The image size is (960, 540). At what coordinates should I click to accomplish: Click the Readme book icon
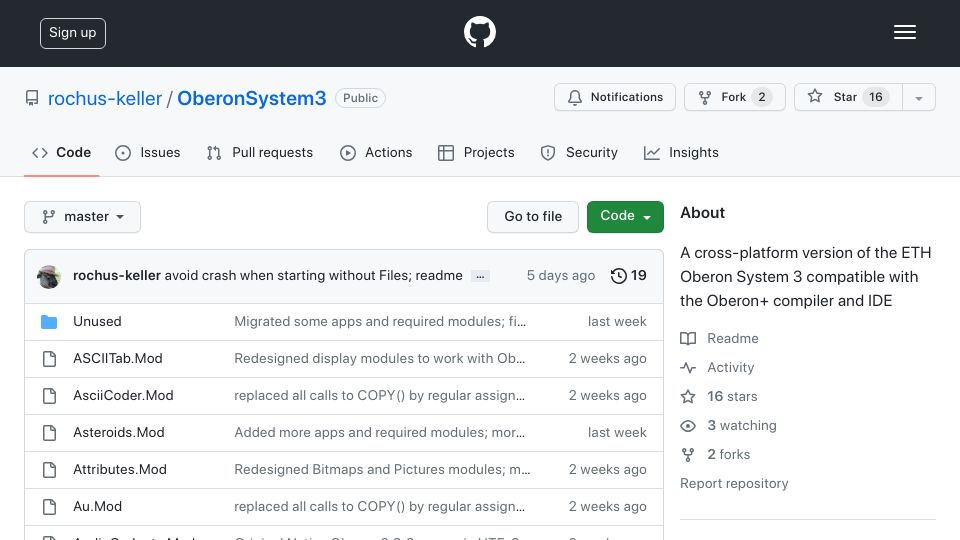pyautogui.click(x=688, y=339)
